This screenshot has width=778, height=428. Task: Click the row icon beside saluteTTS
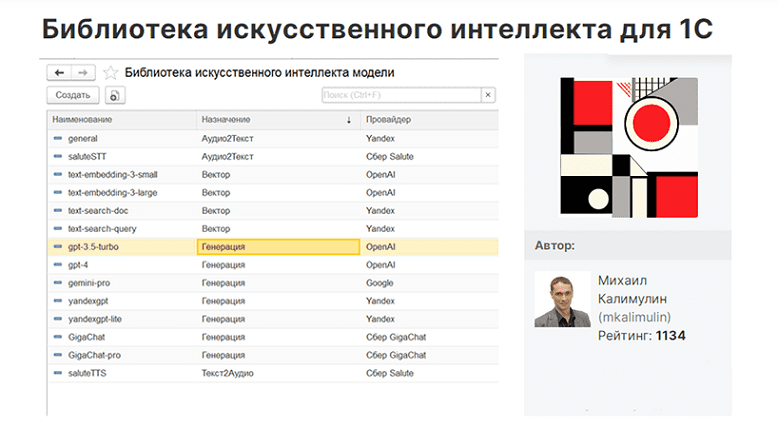[58, 373]
